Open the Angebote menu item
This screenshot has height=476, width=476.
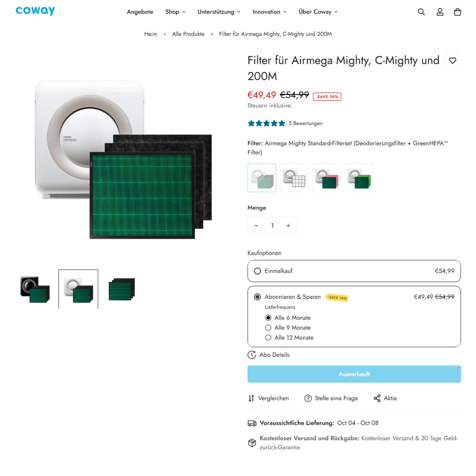[140, 12]
